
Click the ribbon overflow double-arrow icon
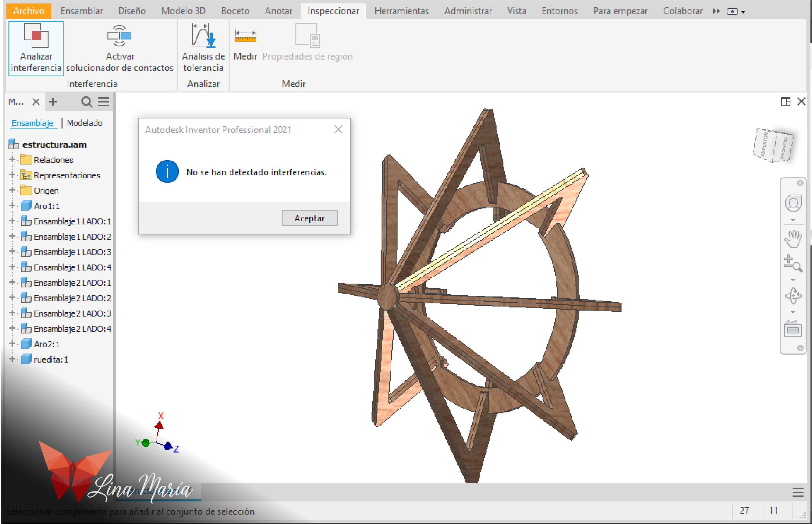point(716,11)
